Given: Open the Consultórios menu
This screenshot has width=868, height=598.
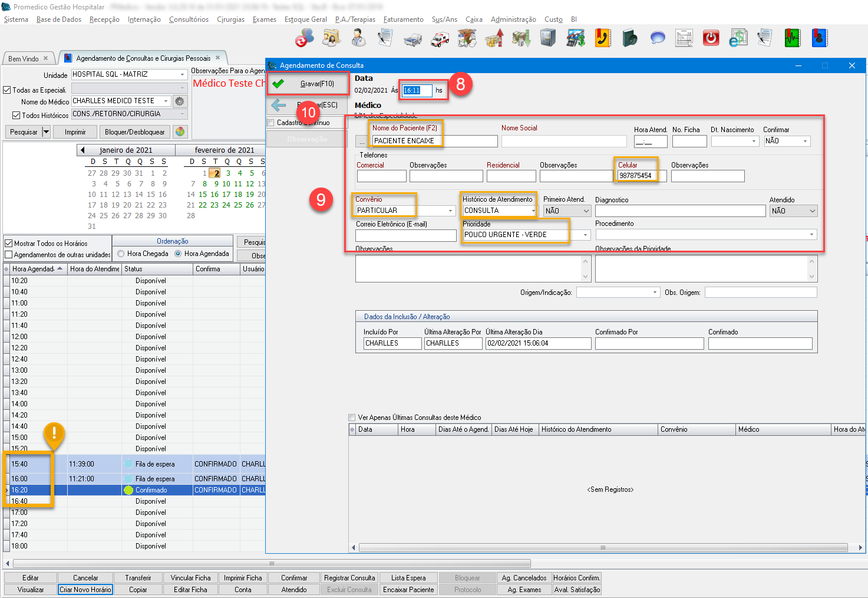Looking at the screenshot, I should coord(189,19).
